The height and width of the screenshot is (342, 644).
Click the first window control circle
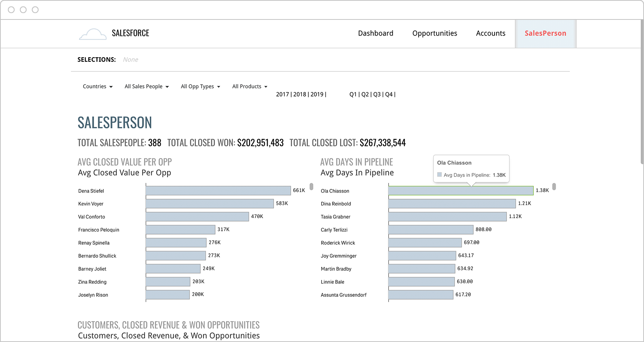11,10
